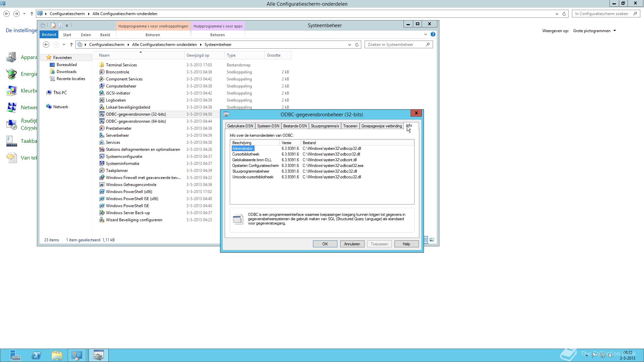Viewport: 644px width, 362px height.
Task: Select Windows Server Back-up icon
Action: pos(102,213)
